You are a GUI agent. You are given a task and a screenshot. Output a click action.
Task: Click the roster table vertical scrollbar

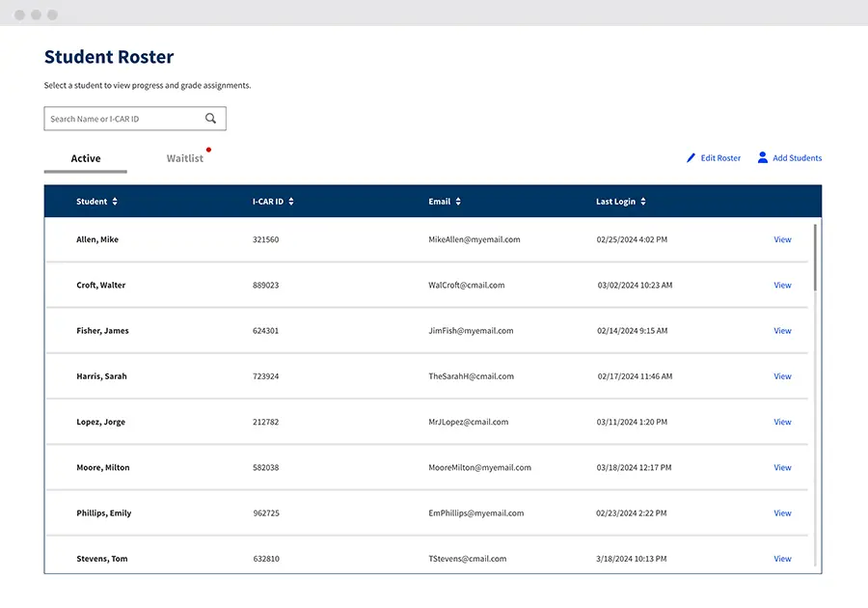pos(815,257)
